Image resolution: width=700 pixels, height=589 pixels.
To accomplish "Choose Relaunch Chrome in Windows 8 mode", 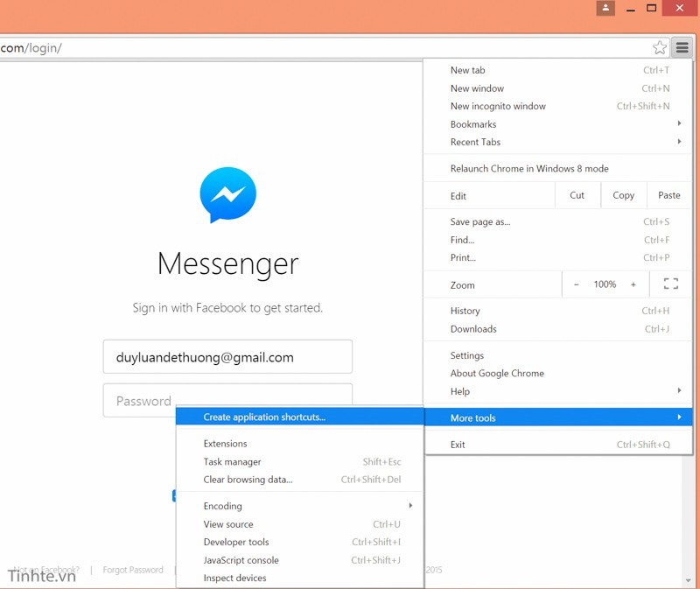I will (558, 168).
